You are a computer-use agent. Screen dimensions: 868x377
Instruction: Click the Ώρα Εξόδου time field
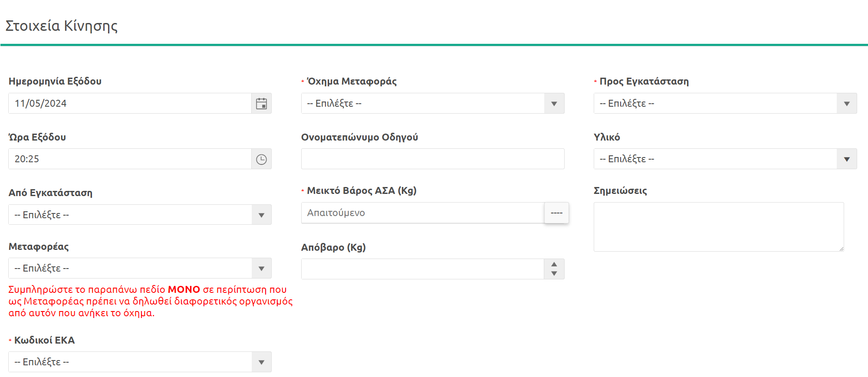[x=130, y=159]
